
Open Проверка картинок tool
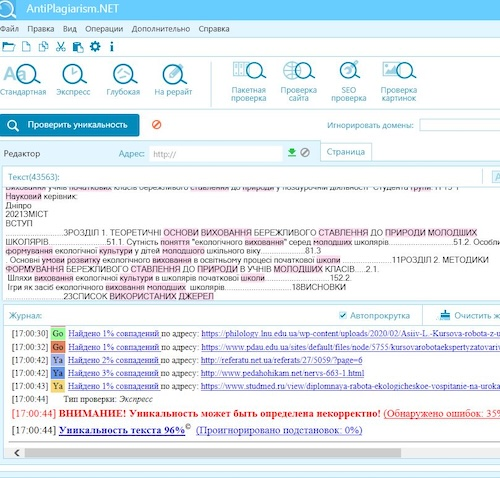click(399, 82)
